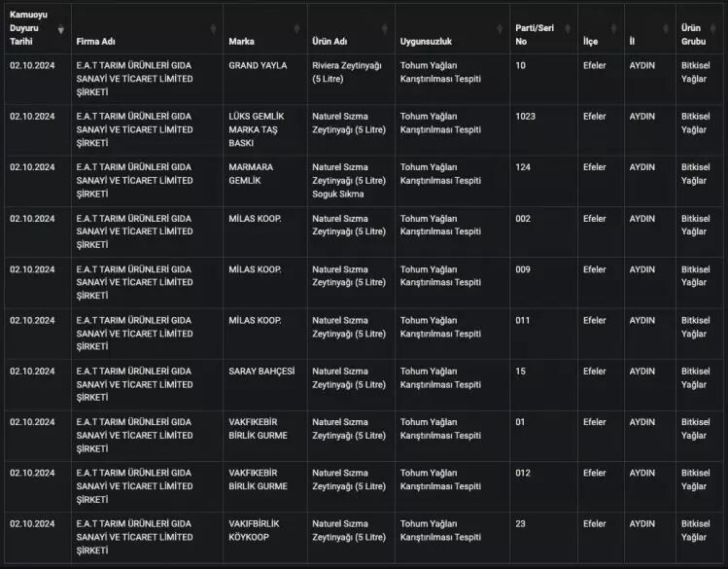The image size is (728, 569).
Task: Click batch number 1023 cell
Action: pyautogui.click(x=525, y=116)
